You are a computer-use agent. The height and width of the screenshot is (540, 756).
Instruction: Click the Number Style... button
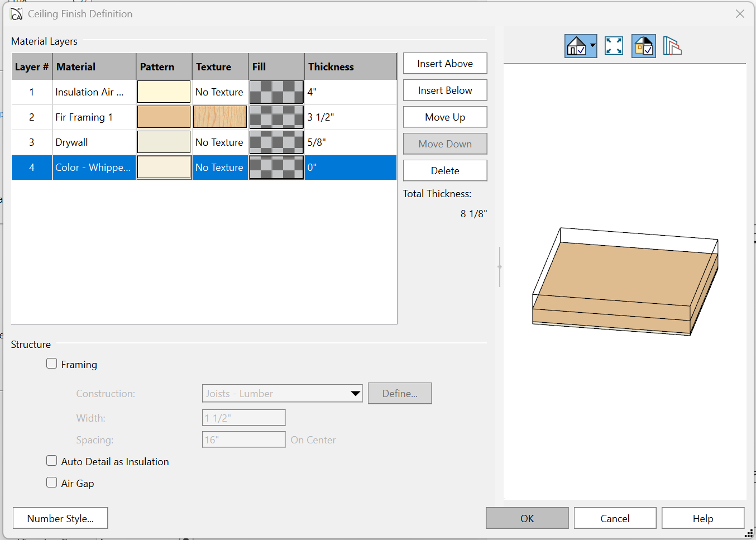[60, 518]
